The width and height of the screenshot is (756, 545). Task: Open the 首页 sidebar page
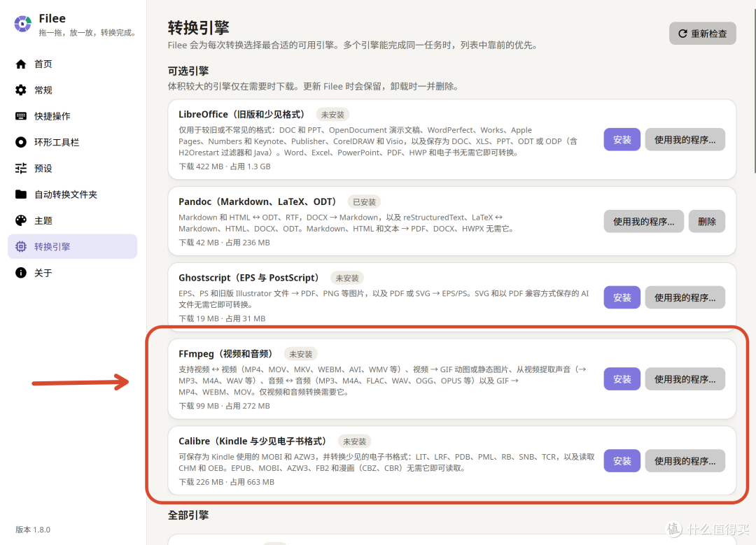coord(72,64)
